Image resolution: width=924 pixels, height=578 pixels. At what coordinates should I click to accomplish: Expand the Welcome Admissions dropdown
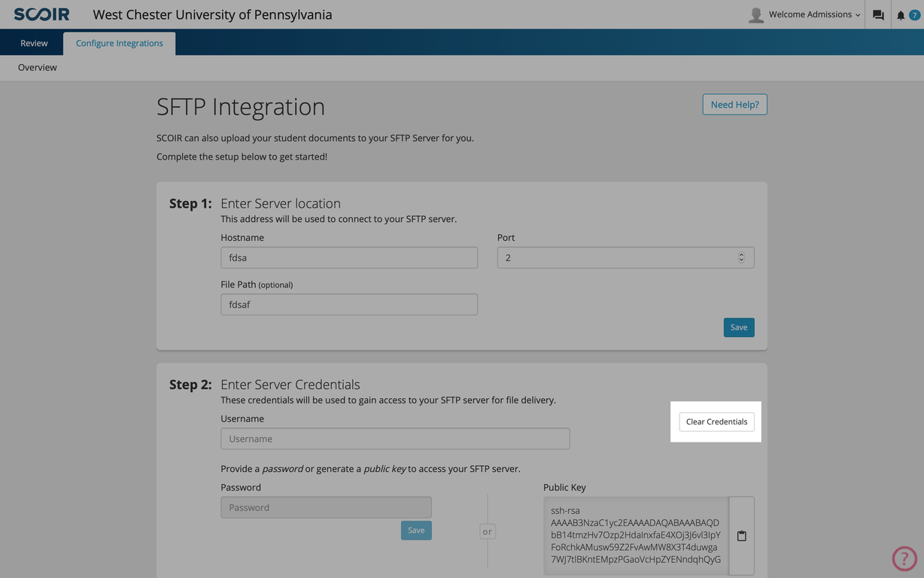[x=814, y=14]
